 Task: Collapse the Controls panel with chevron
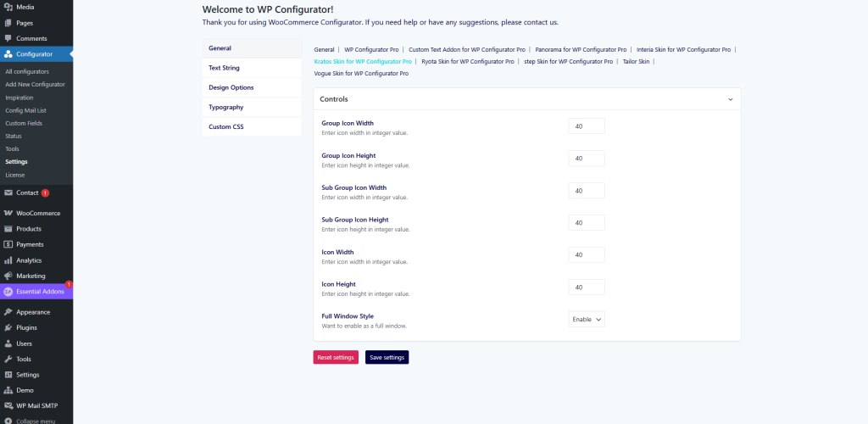click(731, 99)
